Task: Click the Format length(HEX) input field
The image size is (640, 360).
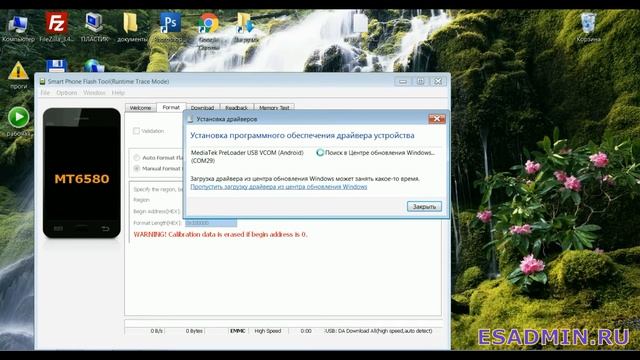Action: tap(211, 223)
